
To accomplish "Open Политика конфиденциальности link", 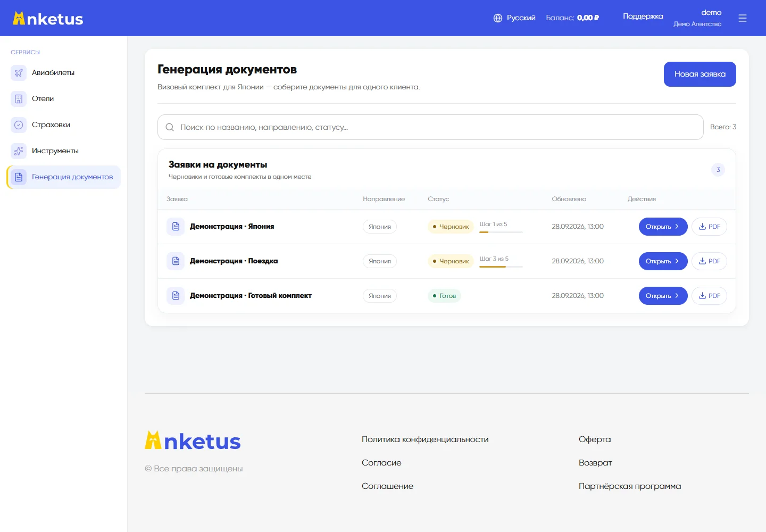I will pyautogui.click(x=425, y=439).
